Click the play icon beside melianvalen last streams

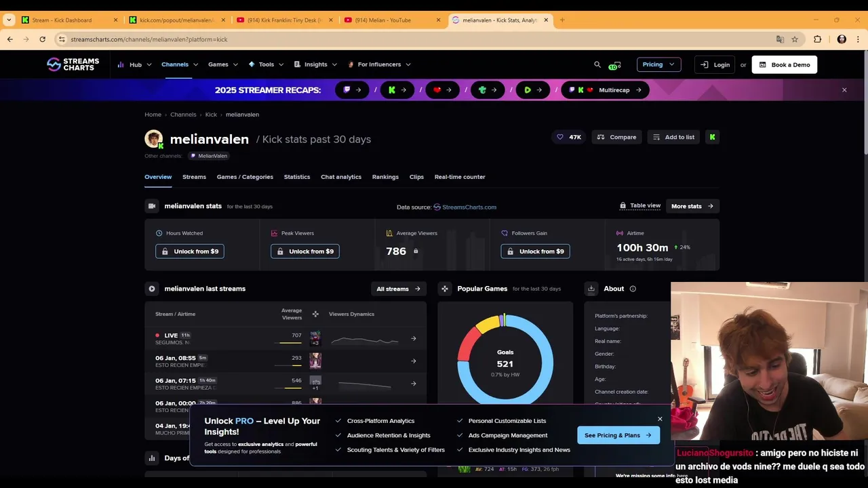tap(152, 289)
